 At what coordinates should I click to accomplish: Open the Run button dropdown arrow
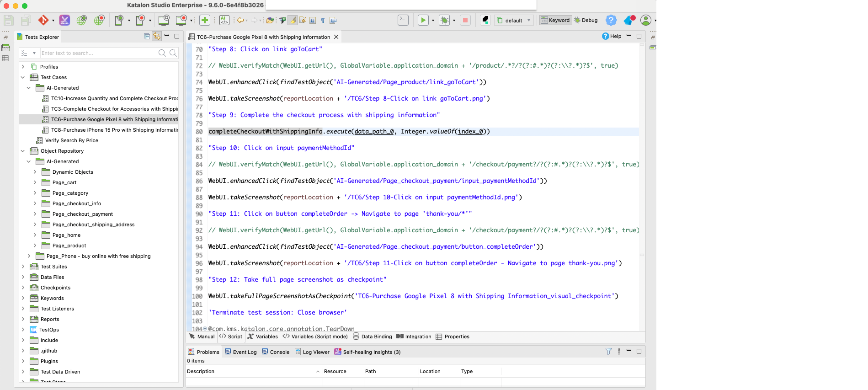(x=433, y=21)
